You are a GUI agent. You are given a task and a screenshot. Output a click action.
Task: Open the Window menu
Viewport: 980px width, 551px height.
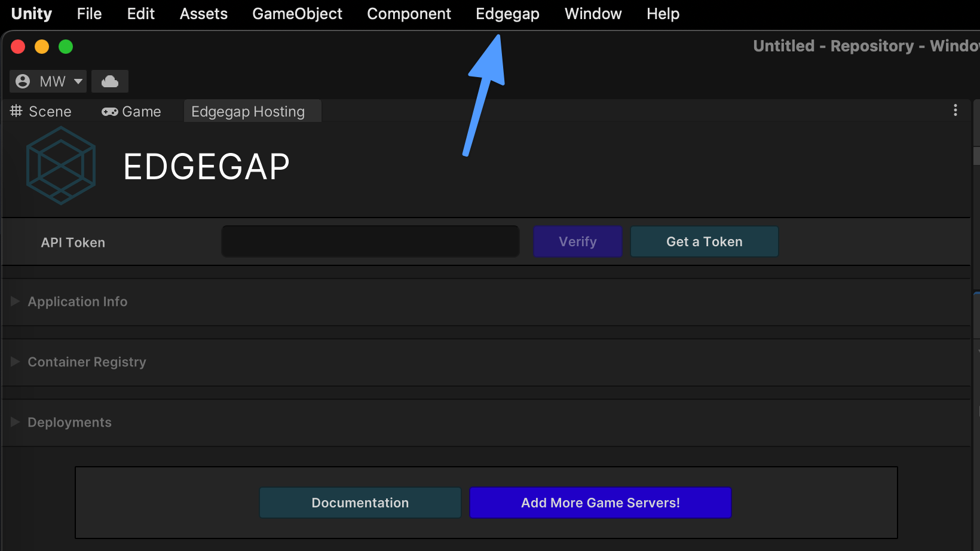tap(593, 14)
